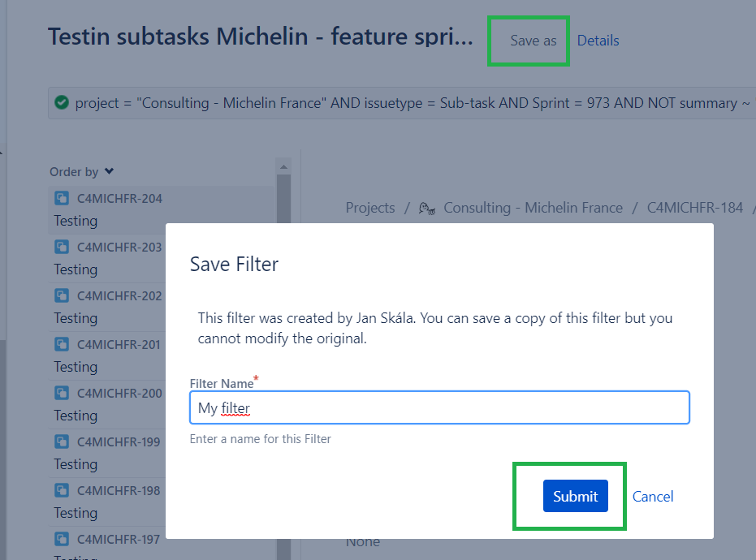Open the filter Details link
Image resolution: width=756 pixels, height=560 pixels.
[x=598, y=41]
